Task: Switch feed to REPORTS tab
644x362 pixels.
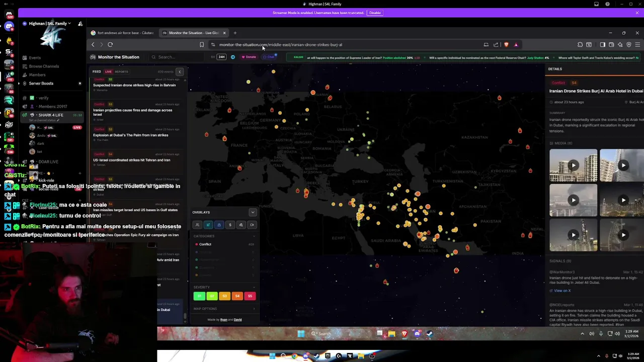Action: 121,72
